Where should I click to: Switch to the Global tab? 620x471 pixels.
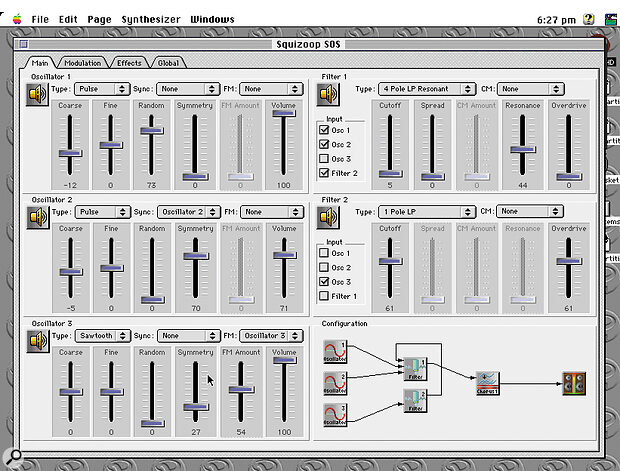click(x=168, y=63)
